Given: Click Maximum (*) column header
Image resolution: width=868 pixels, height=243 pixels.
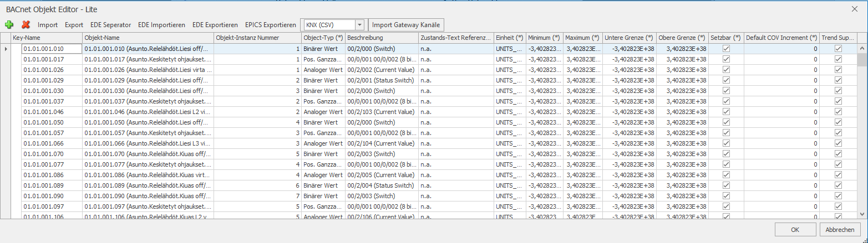Looking at the screenshot, I should [583, 38].
